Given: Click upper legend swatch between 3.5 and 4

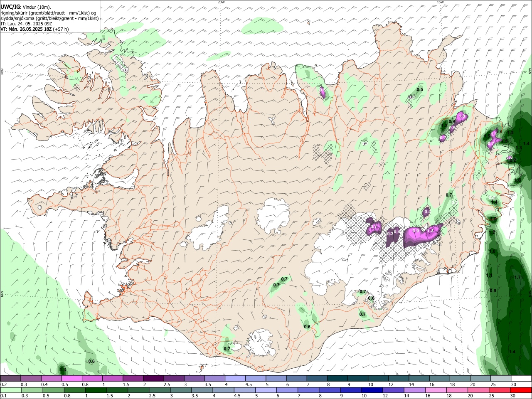Looking at the screenshot, I should click(214, 379).
